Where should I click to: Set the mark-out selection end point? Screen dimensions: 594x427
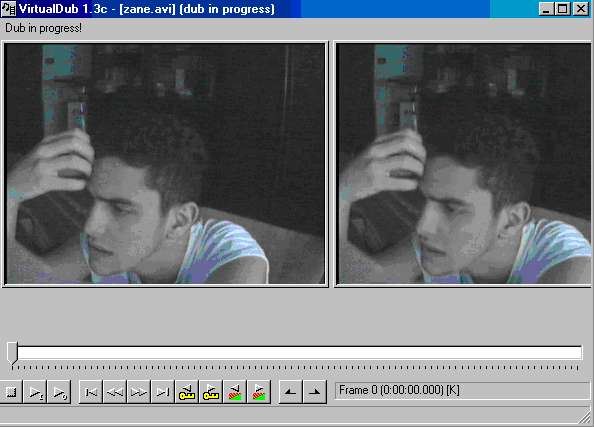314,392
